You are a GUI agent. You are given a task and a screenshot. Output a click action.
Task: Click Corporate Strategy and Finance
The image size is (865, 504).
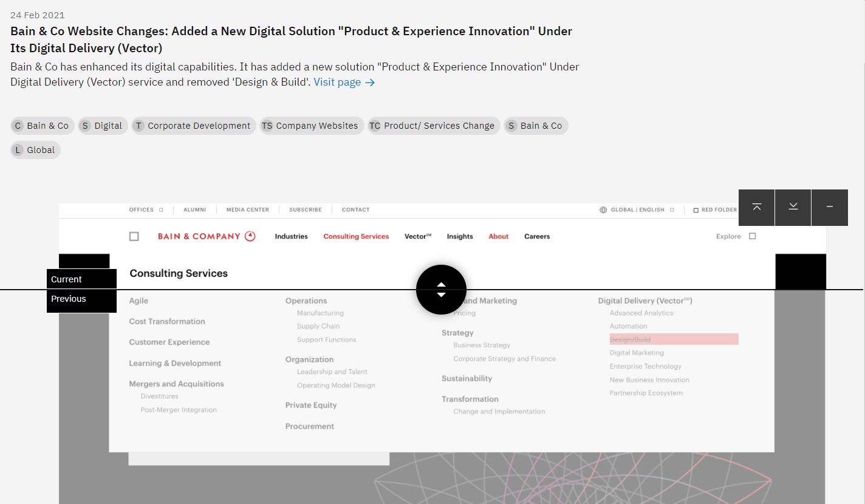pyautogui.click(x=504, y=358)
